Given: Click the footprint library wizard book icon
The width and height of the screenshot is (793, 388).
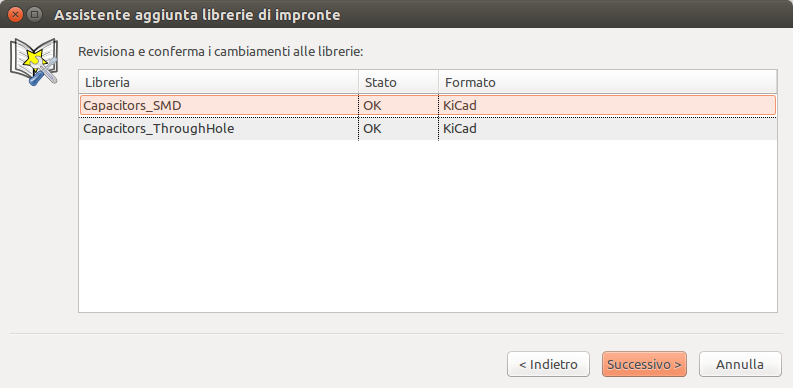Looking at the screenshot, I should [34, 62].
